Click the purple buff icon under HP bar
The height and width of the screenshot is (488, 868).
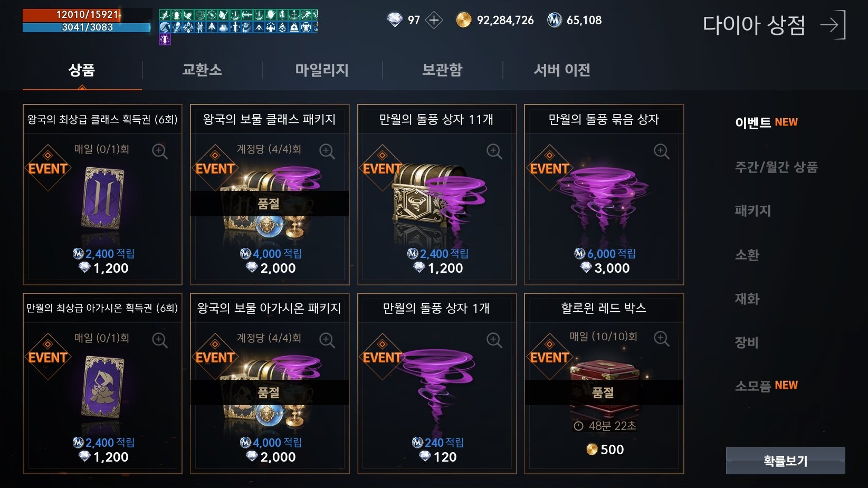coord(165,40)
